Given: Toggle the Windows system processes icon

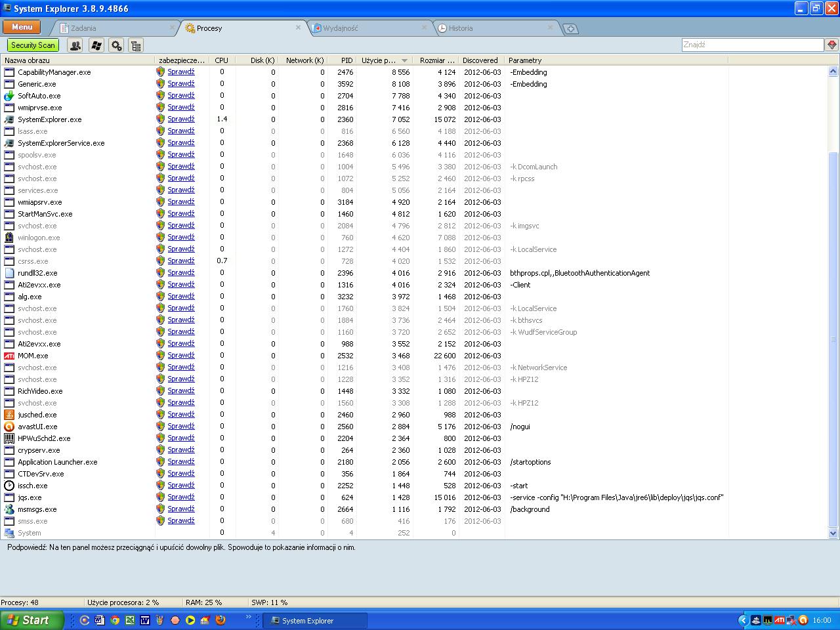Looking at the screenshot, I should coord(96,45).
